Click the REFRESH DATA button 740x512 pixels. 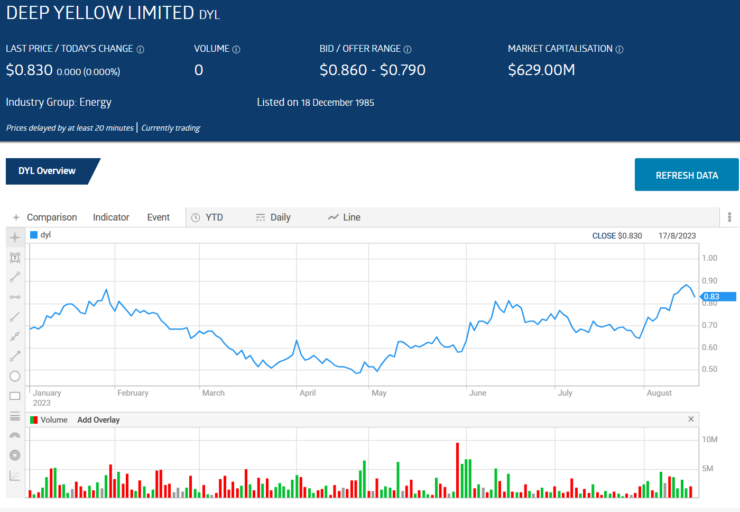point(687,175)
